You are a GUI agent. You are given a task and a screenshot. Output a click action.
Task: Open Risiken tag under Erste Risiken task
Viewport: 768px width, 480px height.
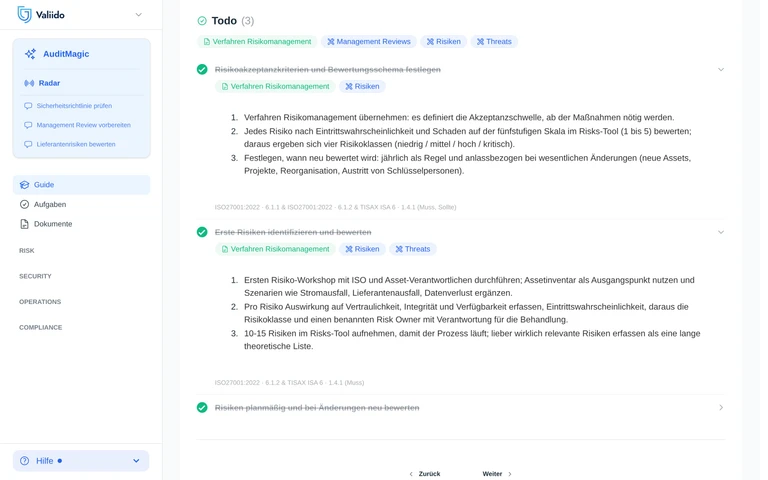tap(362, 249)
